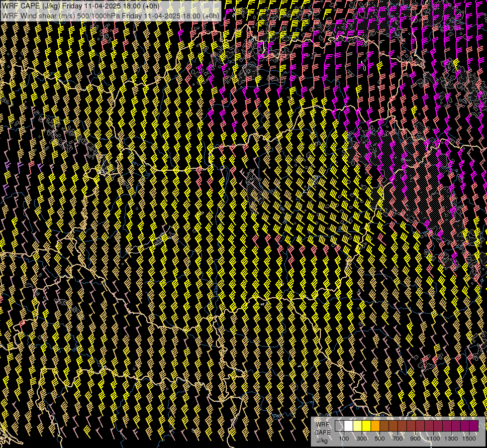Click the 1500 legend value label

(469, 439)
